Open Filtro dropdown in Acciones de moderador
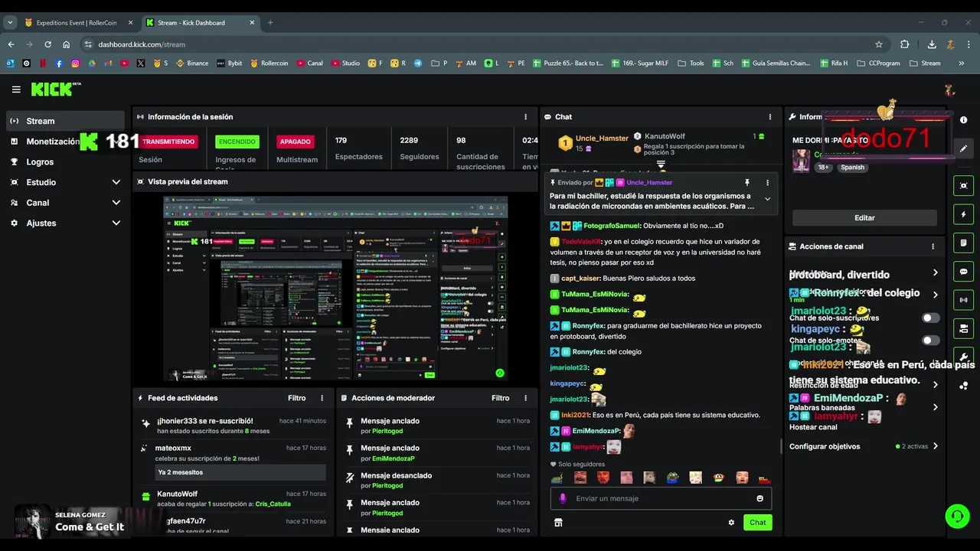This screenshot has height=551, width=980. [x=500, y=398]
